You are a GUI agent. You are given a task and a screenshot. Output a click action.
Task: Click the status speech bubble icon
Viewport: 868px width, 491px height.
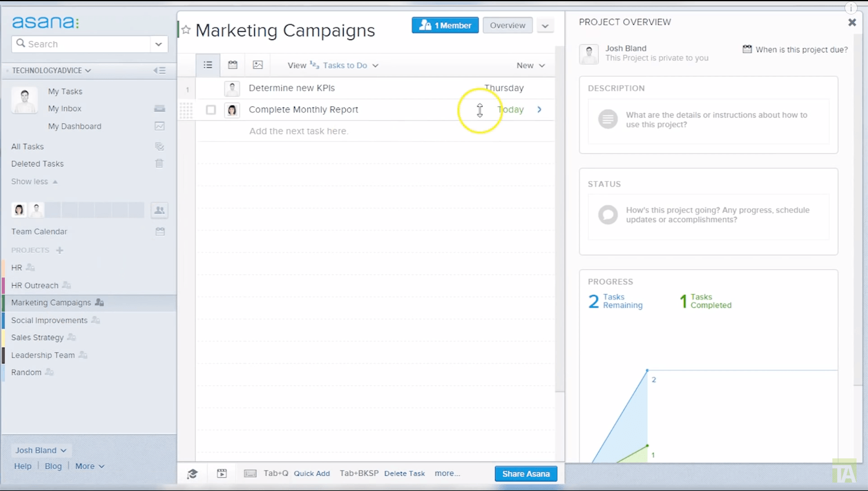(x=608, y=215)
